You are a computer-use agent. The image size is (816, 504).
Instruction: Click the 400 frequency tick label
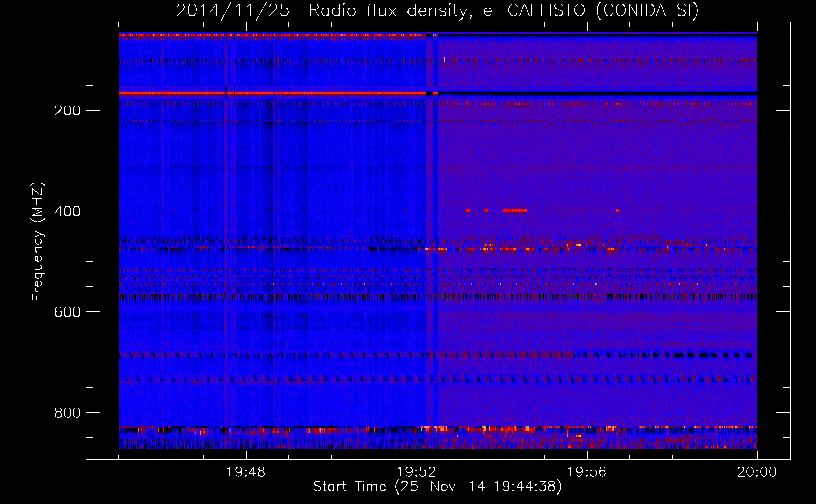[x=68, y=211]
